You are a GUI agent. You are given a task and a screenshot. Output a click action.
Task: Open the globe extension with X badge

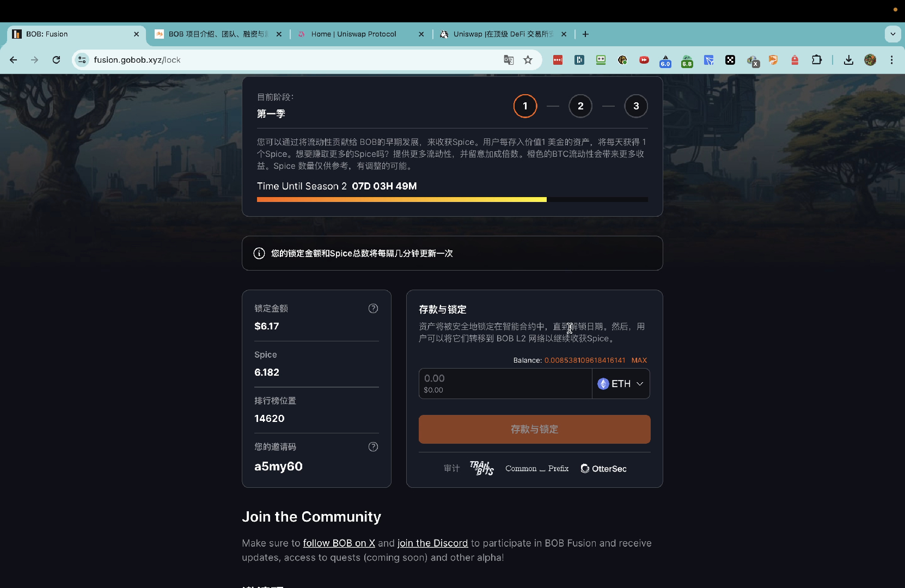point(753,61)
